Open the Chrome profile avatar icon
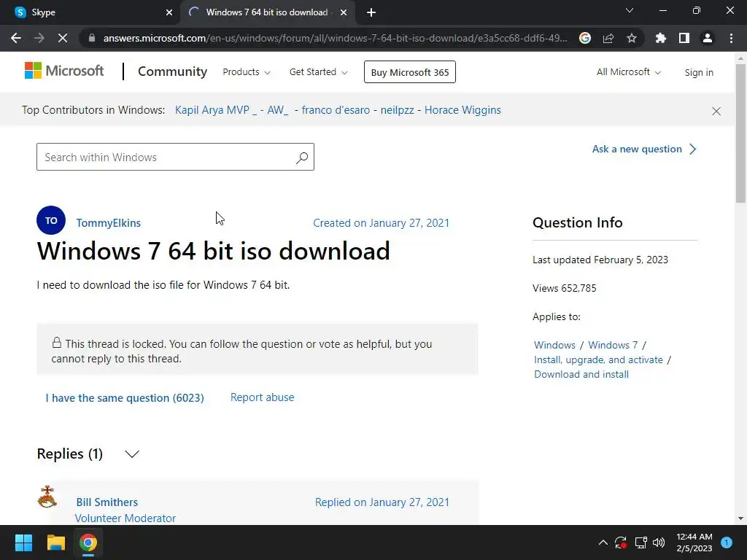The height and width of the screenshot is (560, 747). click(x=708, y=38)
